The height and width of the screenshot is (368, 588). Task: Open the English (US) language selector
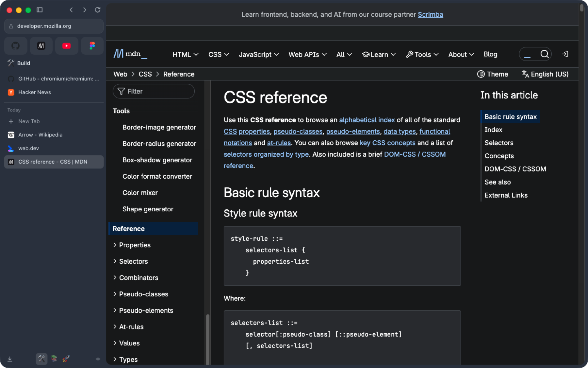(545, 74)
